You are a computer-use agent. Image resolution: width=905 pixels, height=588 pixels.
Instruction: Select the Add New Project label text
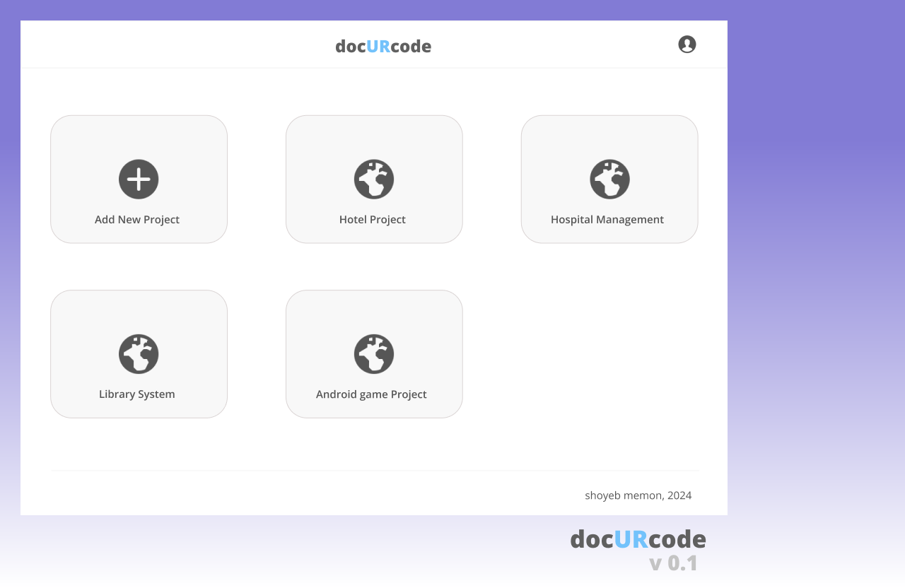click(x=137, y=219)
